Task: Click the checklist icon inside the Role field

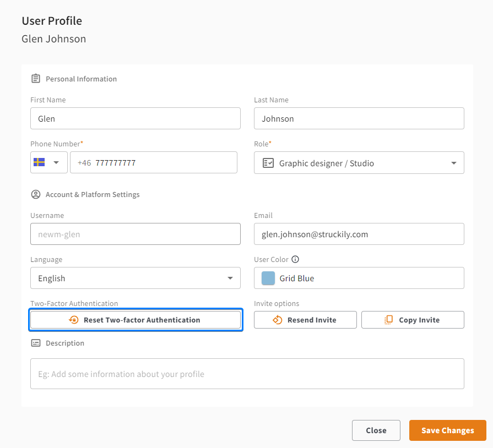Action: pos(267,163)
